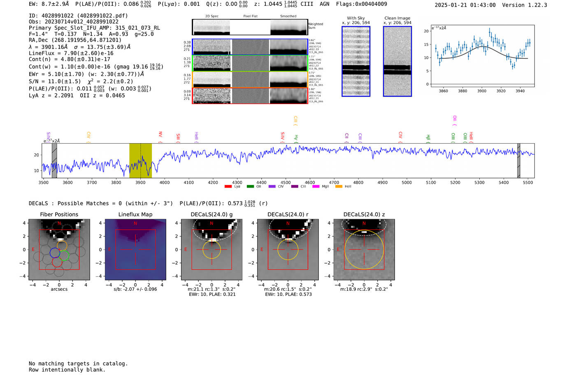Click the red Lyα legend swatch

tap(228, 187)
